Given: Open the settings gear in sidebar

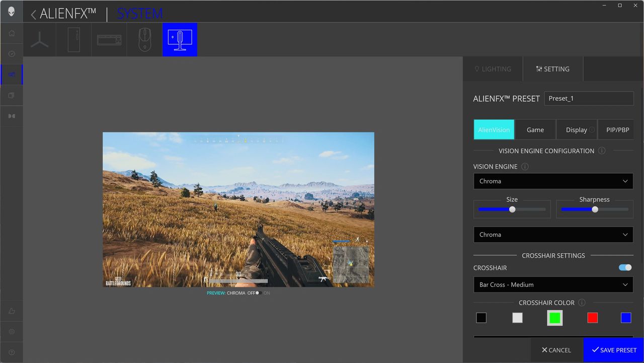Looking at the screenshot, I should (12, 332).
